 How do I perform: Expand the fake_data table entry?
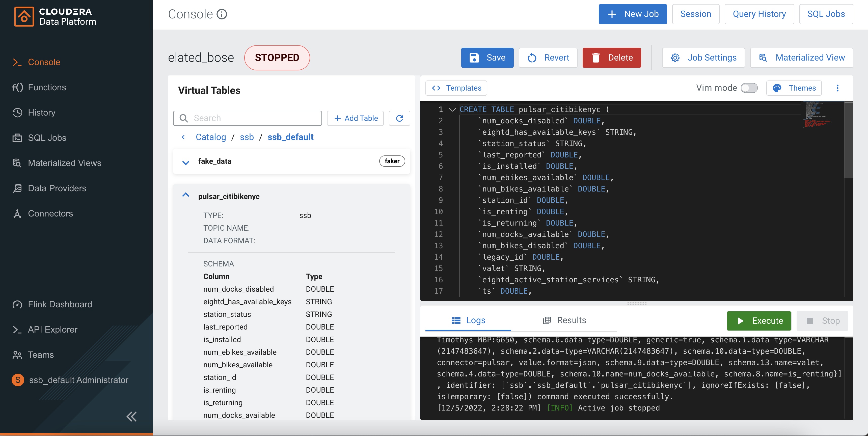(x=186, y=162)
